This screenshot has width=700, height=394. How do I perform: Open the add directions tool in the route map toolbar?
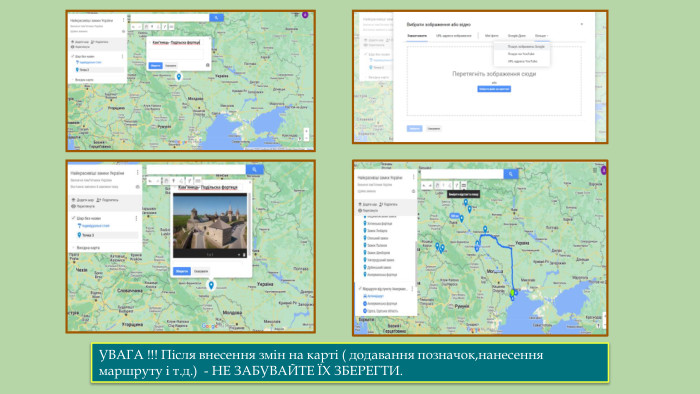coord(457,185)
